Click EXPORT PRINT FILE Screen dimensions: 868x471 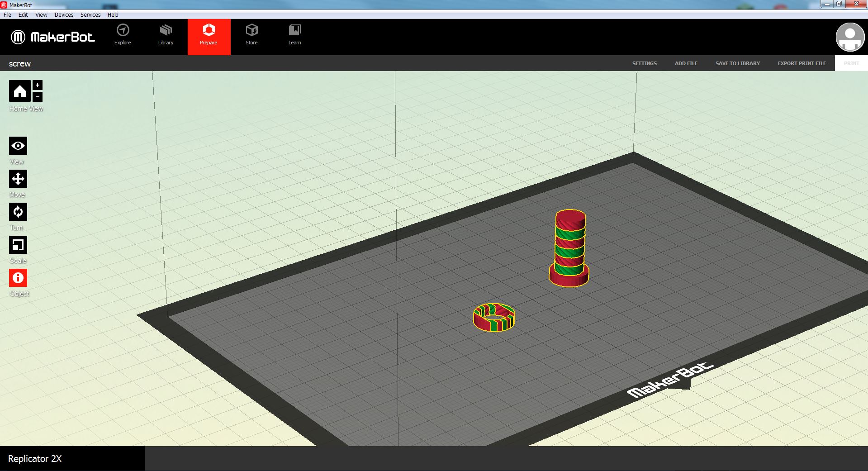coord(802,63)
